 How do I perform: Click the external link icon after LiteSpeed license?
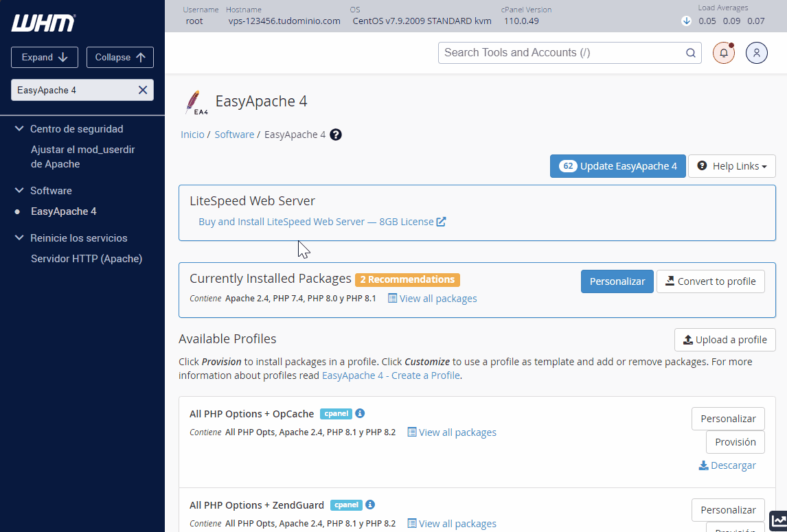(x=441, y=221)
